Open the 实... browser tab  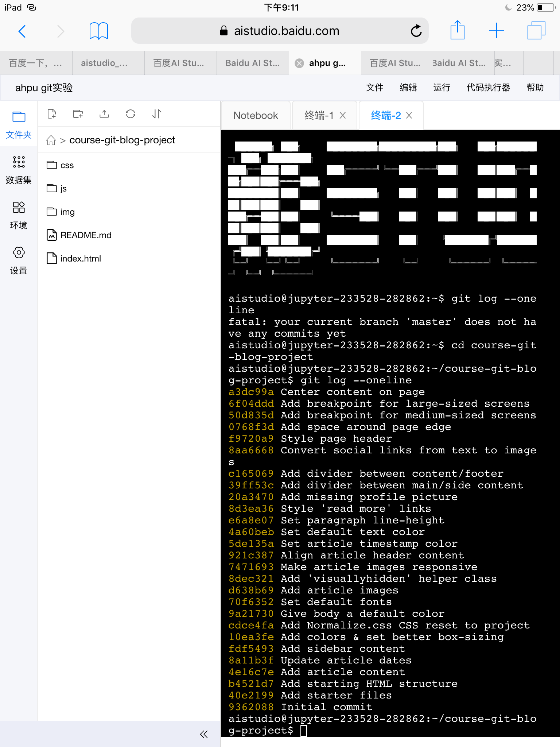pyautogui.click(x=508, y=63)
